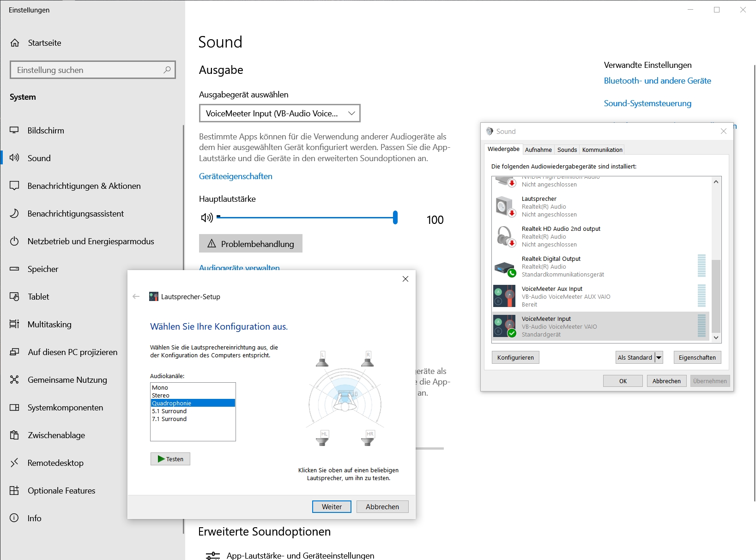The height and width of the screenshot is (560, 756).
Task: Test the front right R speaker
Action: pos(368,359)
